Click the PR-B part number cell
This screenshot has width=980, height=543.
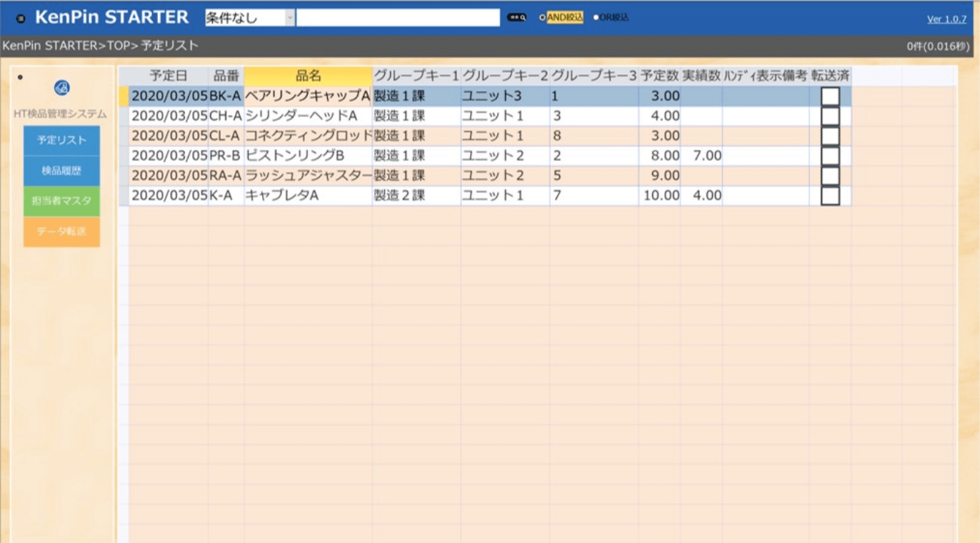(226, 156)
